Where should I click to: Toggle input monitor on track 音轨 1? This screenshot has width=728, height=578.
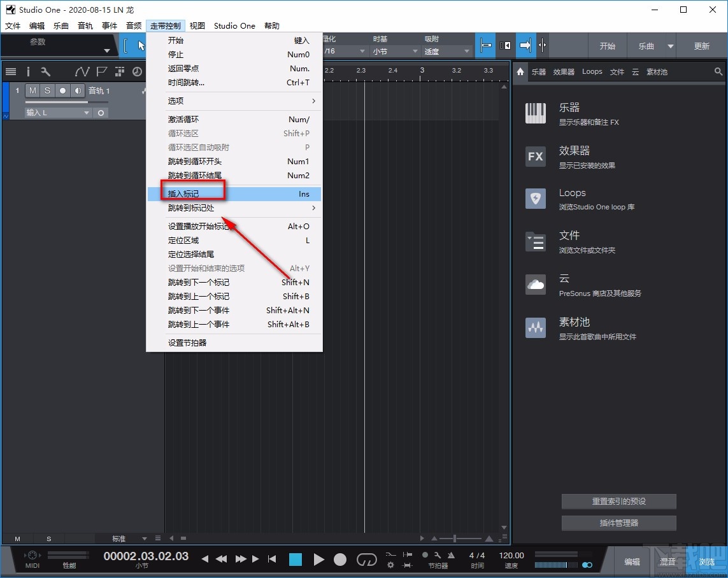click(x=78, y=90)
